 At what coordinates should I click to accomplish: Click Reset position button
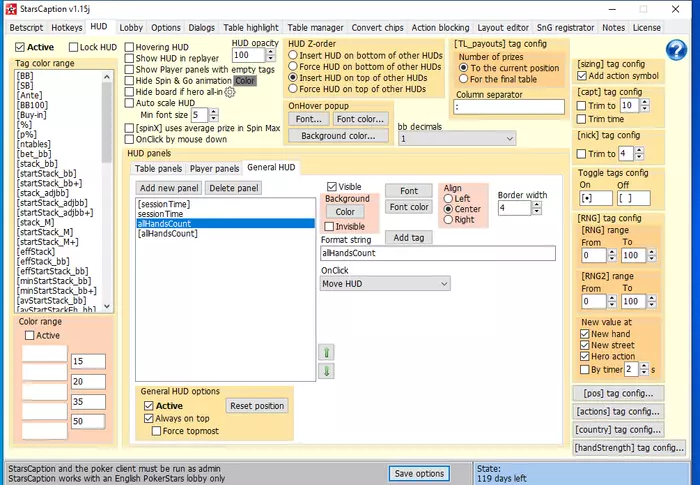click(x=257, y=406)
